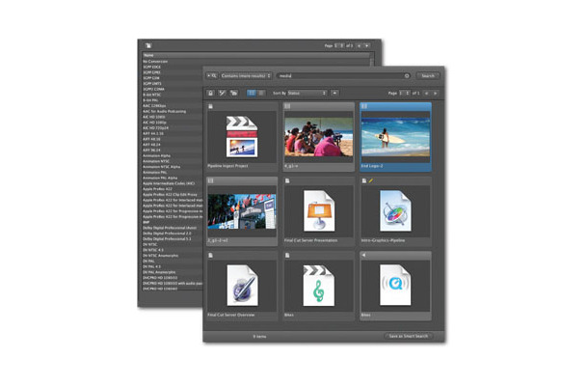Click the page number field in front window
The image size is (588, 386).
tap(402, 93)
